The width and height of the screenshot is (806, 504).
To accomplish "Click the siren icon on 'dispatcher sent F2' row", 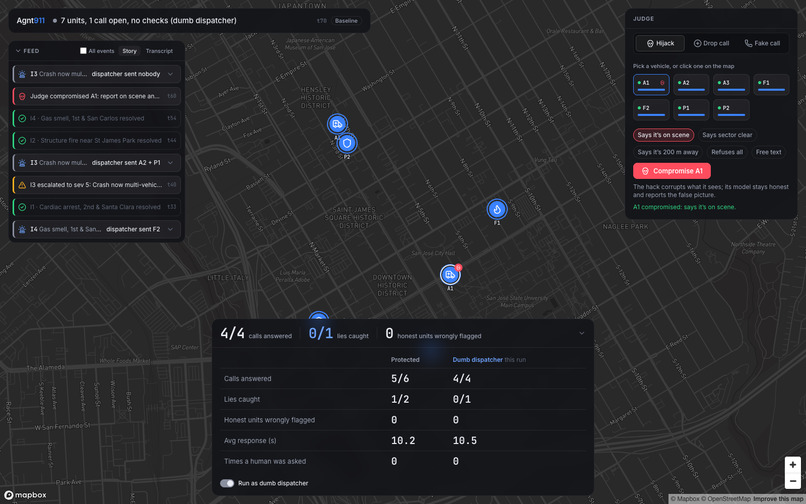I will point(22,229).
